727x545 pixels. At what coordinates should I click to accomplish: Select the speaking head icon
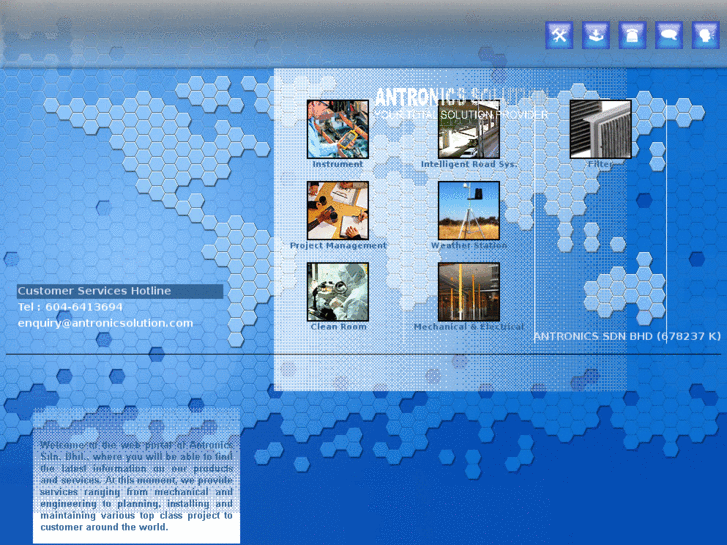tap(705, 35)
